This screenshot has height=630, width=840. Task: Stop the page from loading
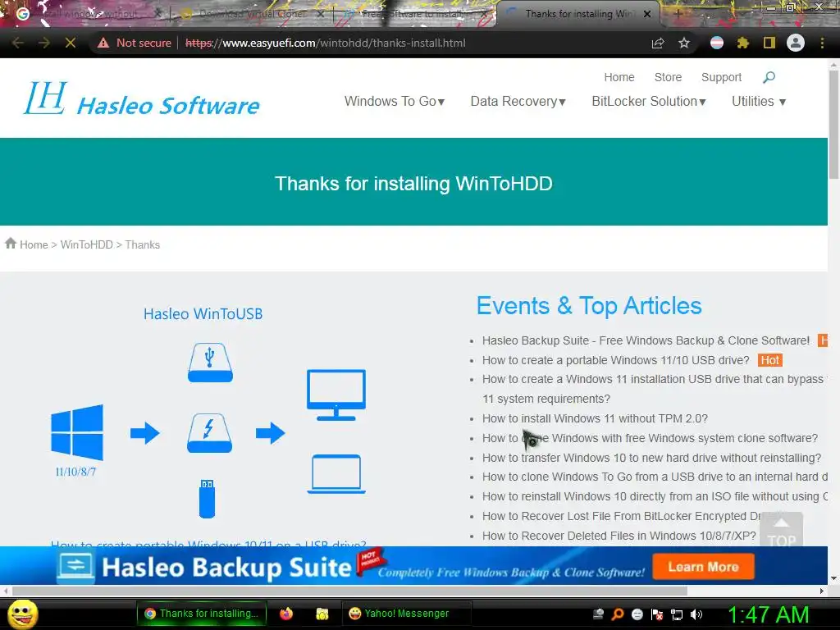[71, 43]
